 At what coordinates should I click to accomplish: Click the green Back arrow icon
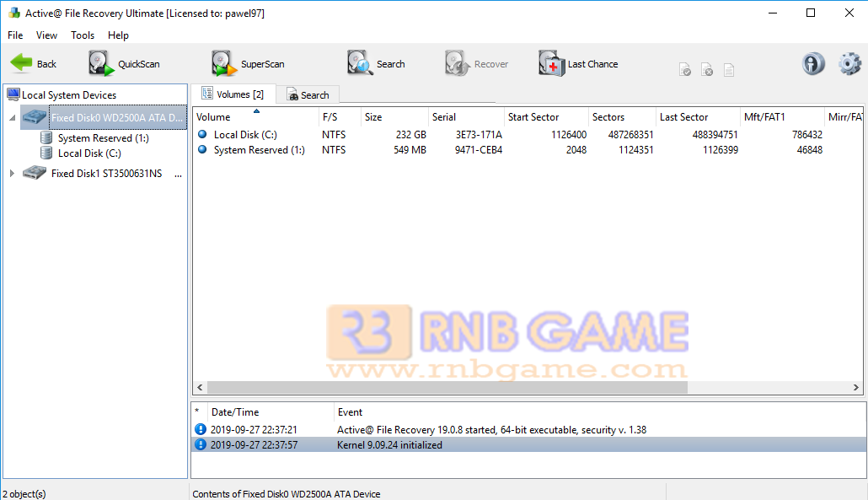coord(22,63)
